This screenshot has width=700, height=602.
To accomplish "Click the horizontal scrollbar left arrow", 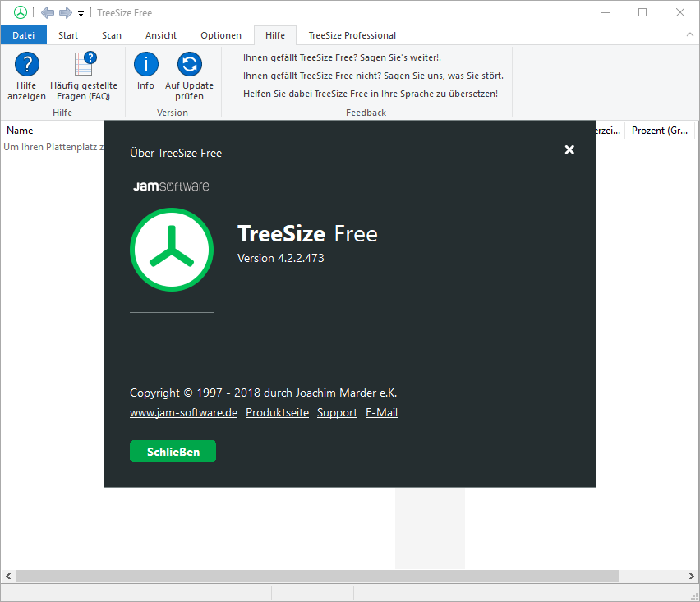I will (8, 576).
